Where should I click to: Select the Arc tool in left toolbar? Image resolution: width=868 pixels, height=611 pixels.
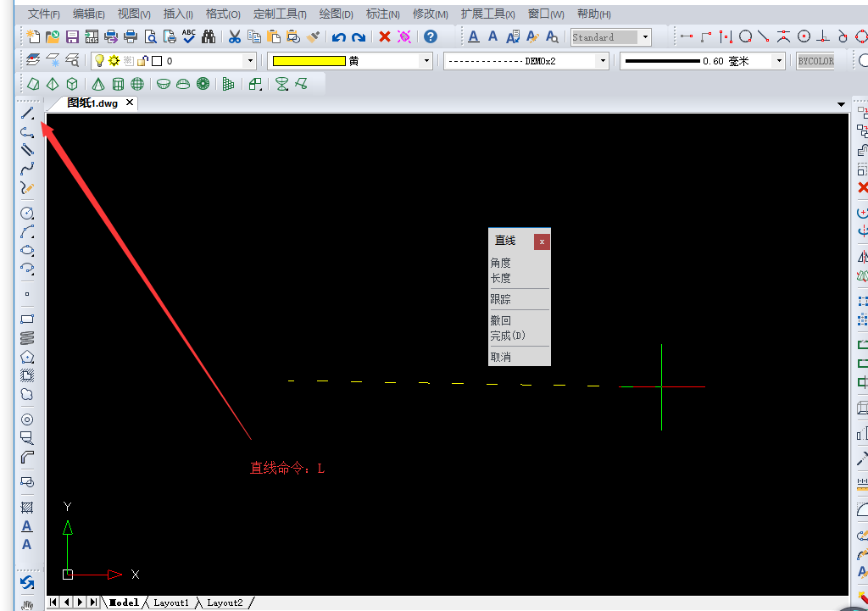coord(27,231)
